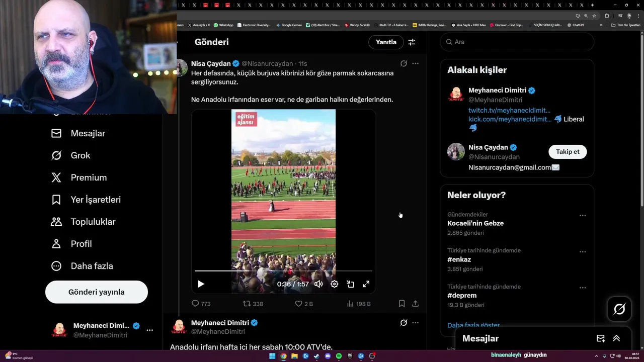Open #deprem trending topic
The image size is (644, 362).
point(462,296)
